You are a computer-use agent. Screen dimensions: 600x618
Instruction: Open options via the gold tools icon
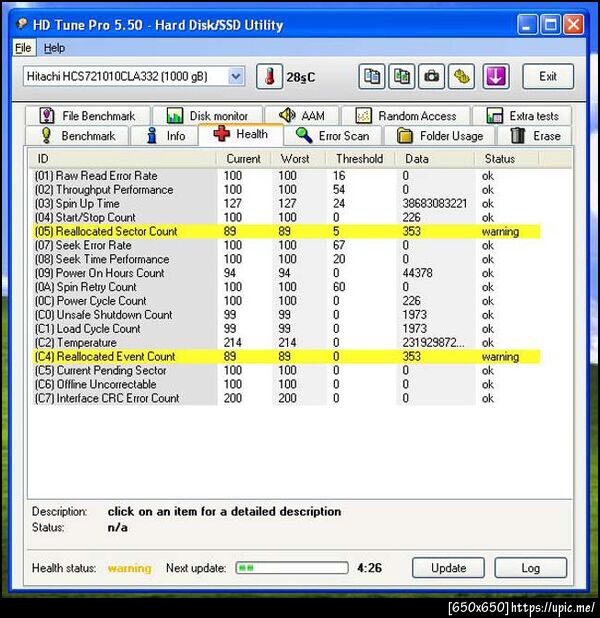click(461, 76)
